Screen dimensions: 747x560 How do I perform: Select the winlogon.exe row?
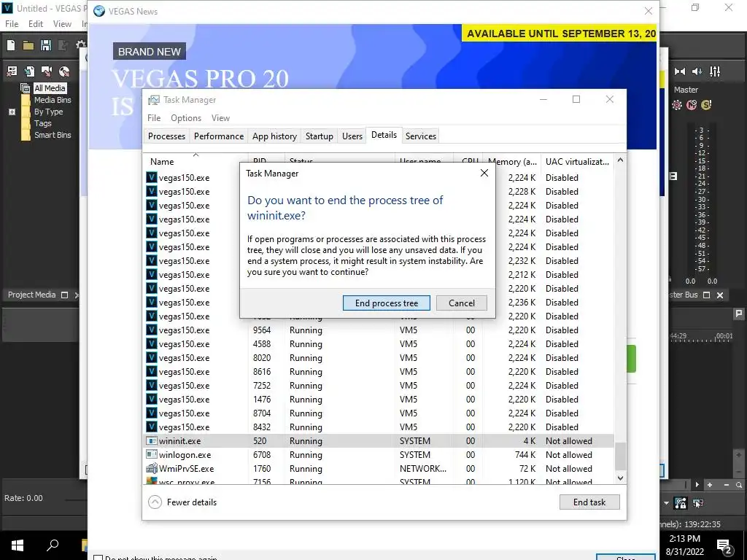click(x=379, y=455)
